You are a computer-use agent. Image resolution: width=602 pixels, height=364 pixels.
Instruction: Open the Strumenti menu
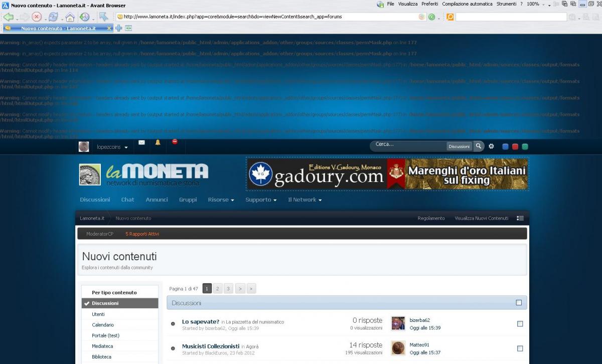506,4
